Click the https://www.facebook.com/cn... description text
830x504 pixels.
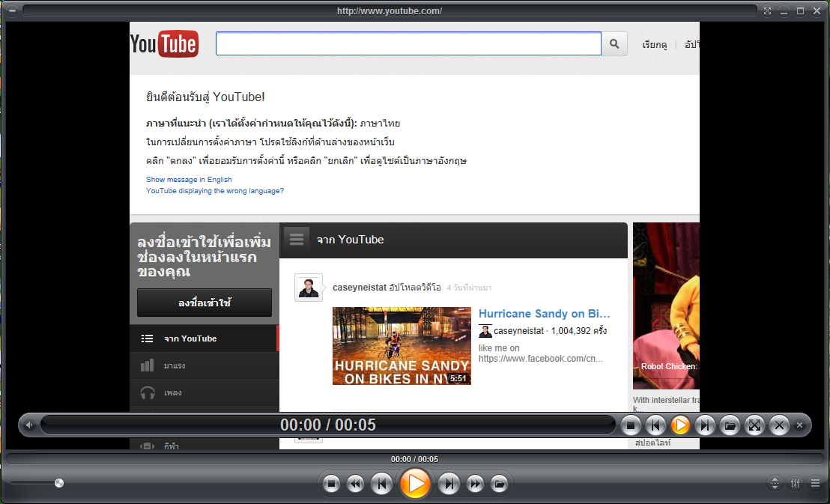point(540,359)
